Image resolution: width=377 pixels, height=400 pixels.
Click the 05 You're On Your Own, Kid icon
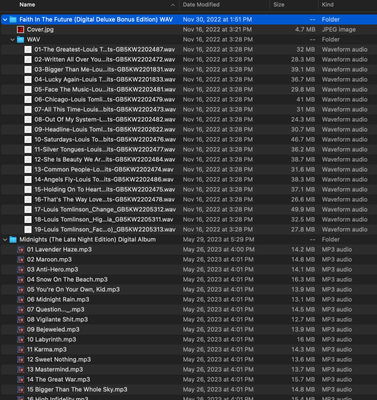pyautogui.click(x=21, y=290)
